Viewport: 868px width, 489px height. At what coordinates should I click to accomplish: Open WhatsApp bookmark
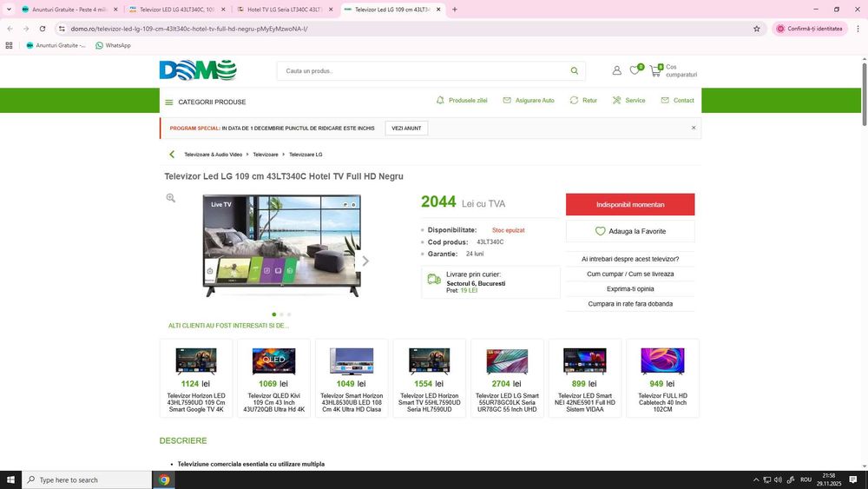click(x=113, y=45)
